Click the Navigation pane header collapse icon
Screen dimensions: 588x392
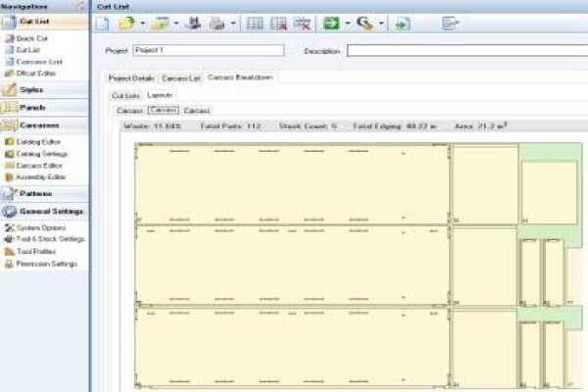(x=80, y=6)
